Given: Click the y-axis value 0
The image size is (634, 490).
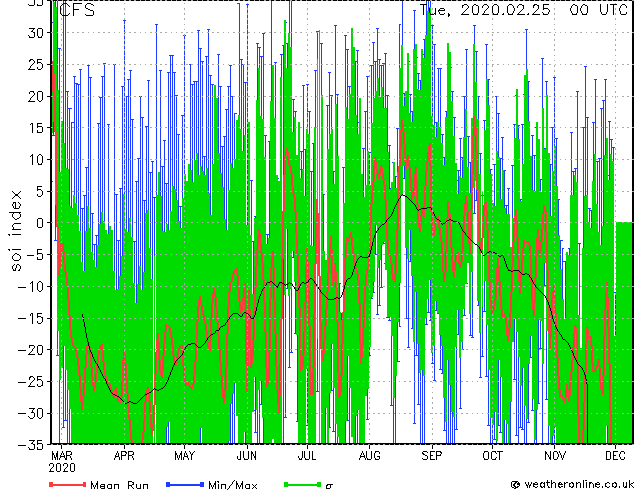Looking at the screenshot, I should coord(40,223).
